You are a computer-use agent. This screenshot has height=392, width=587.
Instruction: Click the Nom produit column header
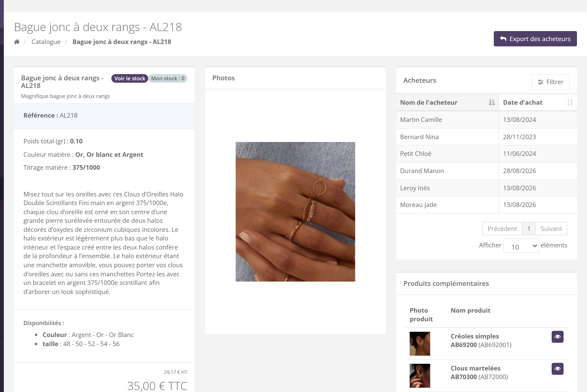(470, 310)
